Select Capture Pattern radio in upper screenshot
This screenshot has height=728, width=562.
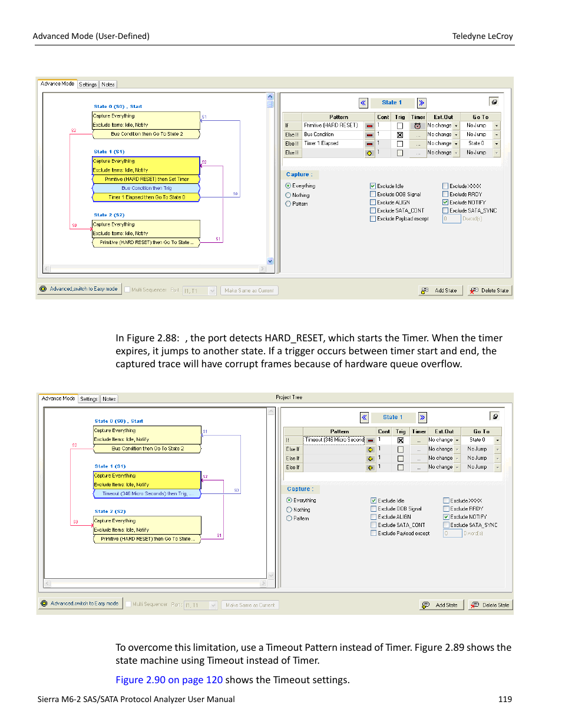(x=288, y=204)
